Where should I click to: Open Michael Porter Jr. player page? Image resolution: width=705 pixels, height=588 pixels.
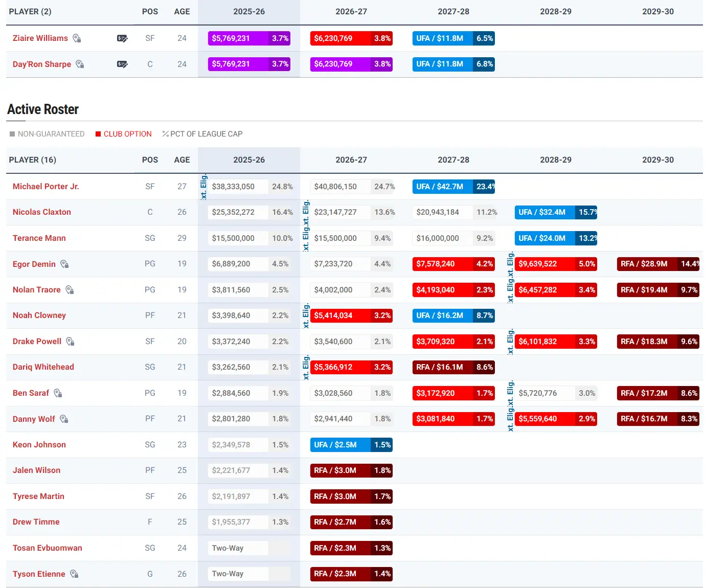[46, 187]
